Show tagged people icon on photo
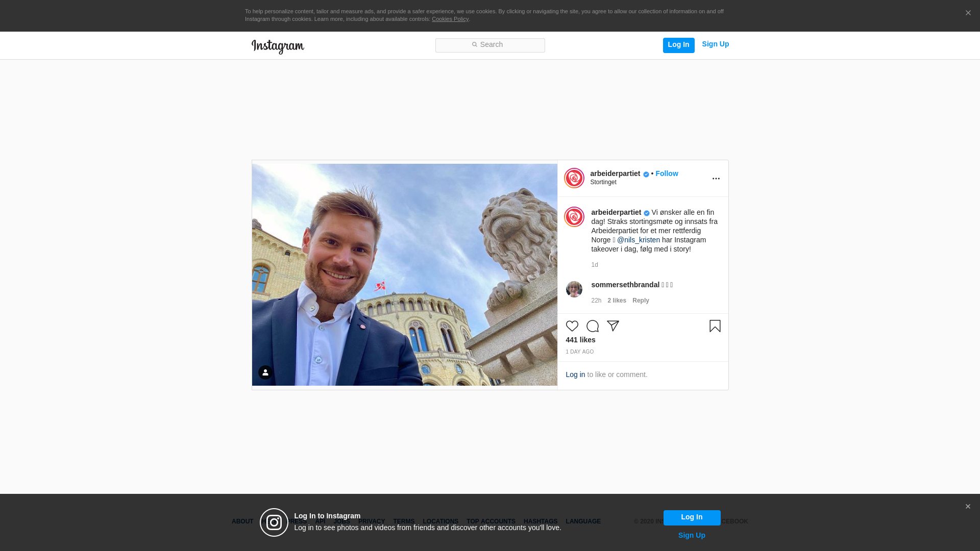 coord(265,372)
